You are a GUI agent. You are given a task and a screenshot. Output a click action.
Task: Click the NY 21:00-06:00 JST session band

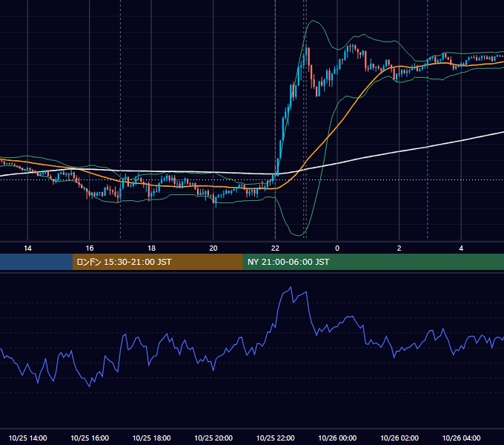point(373,262)
